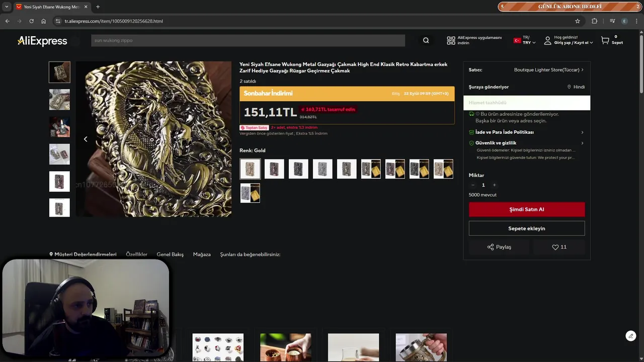This screenshot has width=644, height=362.
Task: Click the QR code app download icon
Action: pyautogui.click(x=451, y=40)
